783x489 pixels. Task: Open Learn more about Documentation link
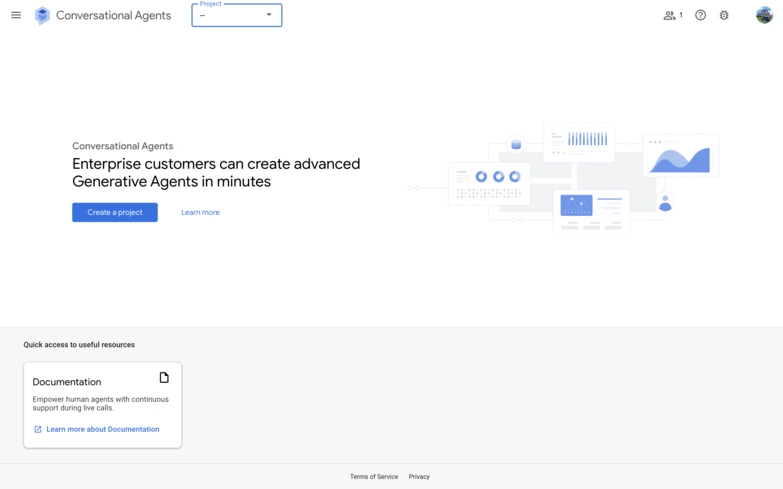coord(103,429)
